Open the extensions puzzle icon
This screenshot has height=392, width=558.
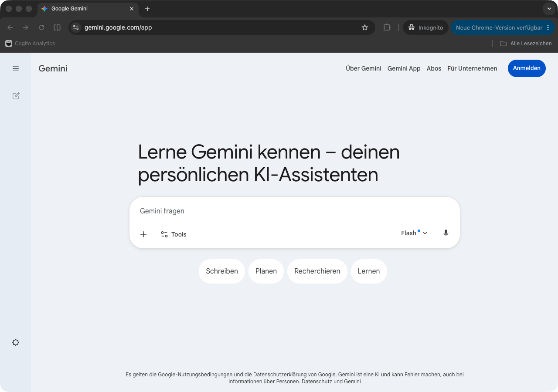(x=387, y=27)
